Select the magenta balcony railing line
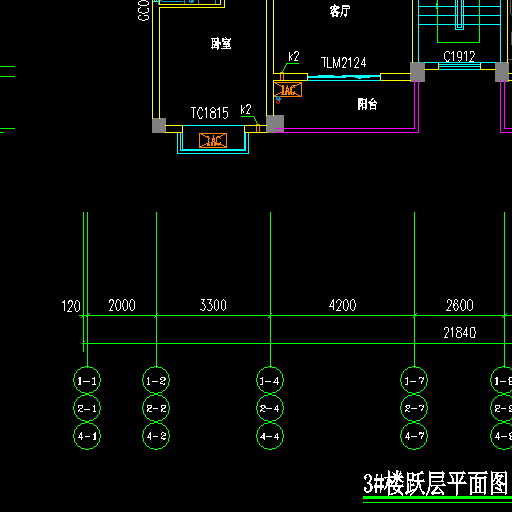Image resolution: width=512 pixels, height=512 pixels. pyautogui.click(x=347, y=130)
